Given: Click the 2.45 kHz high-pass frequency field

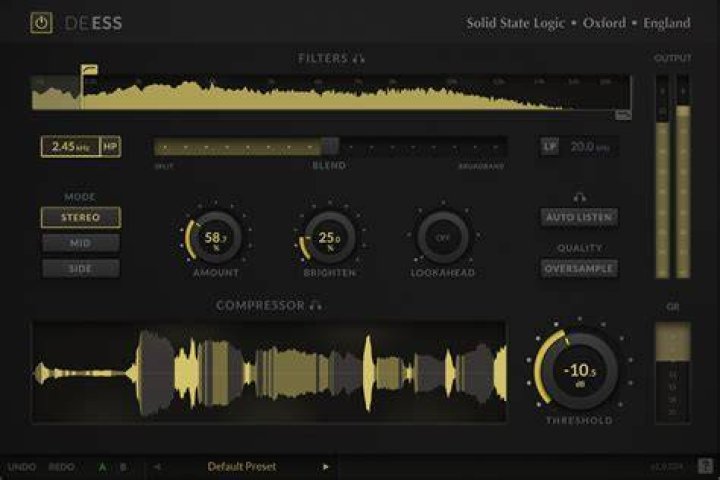Looking at the screenshot, I should 71,147.
